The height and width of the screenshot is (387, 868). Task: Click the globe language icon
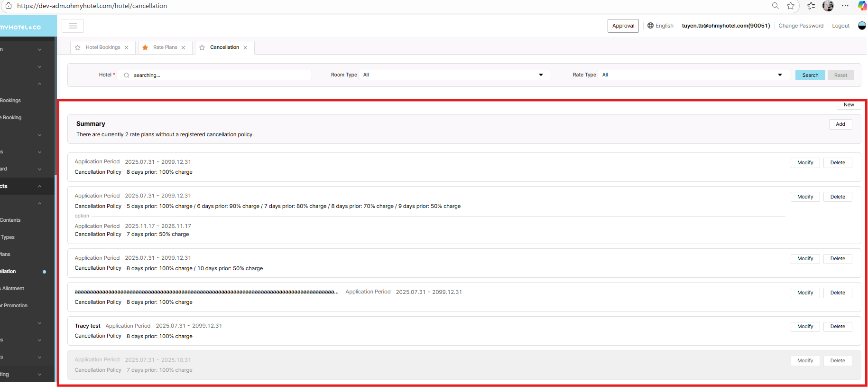650,26
